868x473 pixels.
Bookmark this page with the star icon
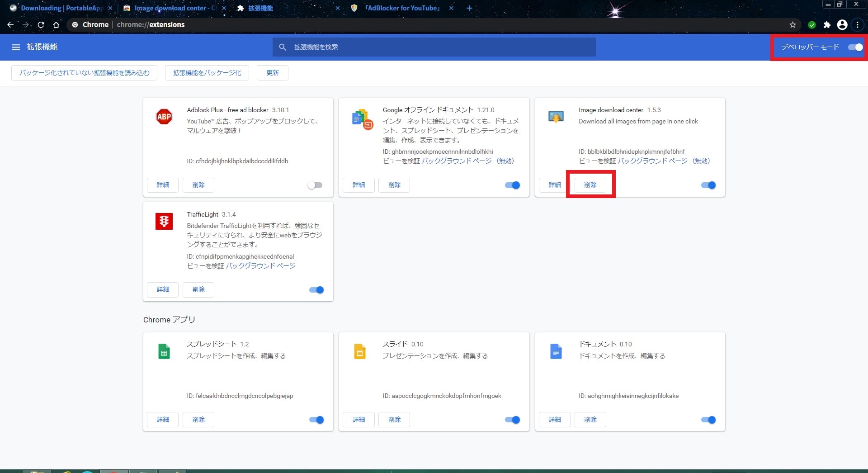(793, 25)
